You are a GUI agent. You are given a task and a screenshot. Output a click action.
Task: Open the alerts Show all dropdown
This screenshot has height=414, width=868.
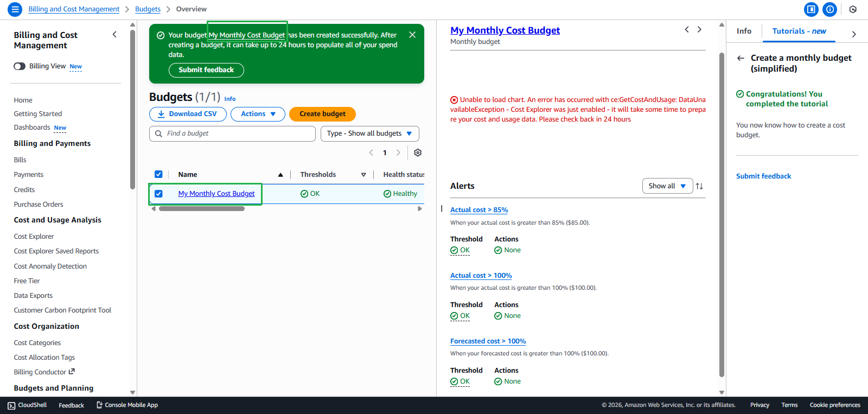(667, 186)
